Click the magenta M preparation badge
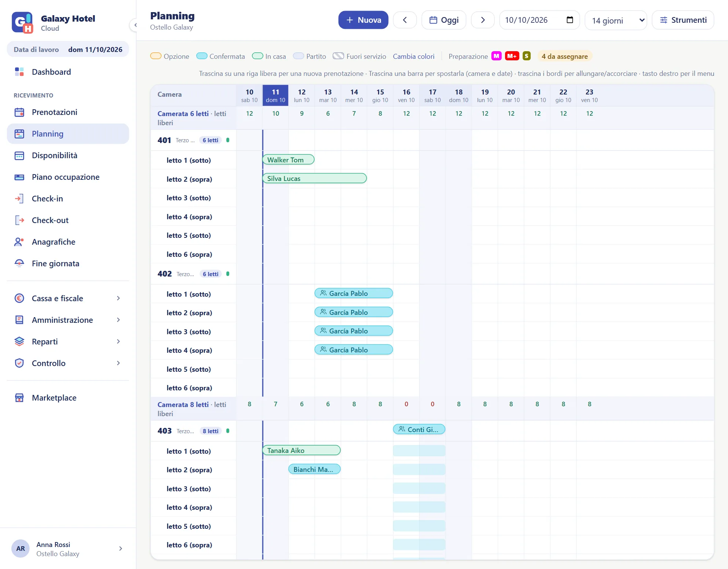Screen dimensions: 728x569 (496, 56)
